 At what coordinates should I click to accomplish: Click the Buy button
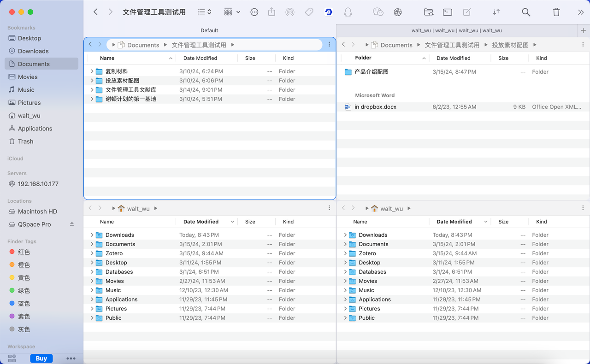[41, 358]
